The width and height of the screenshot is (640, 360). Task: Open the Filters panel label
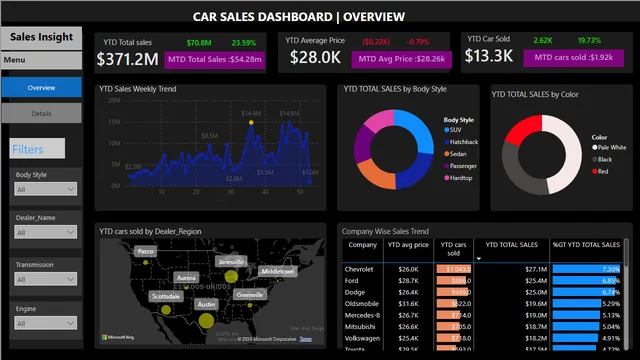coord(37,149)
